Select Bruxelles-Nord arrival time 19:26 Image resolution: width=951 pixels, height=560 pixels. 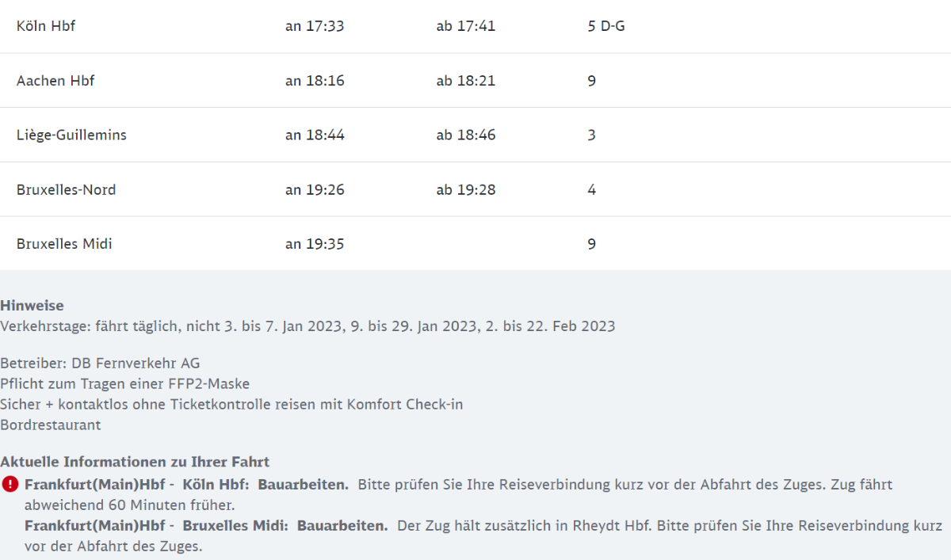click(315, 190)
